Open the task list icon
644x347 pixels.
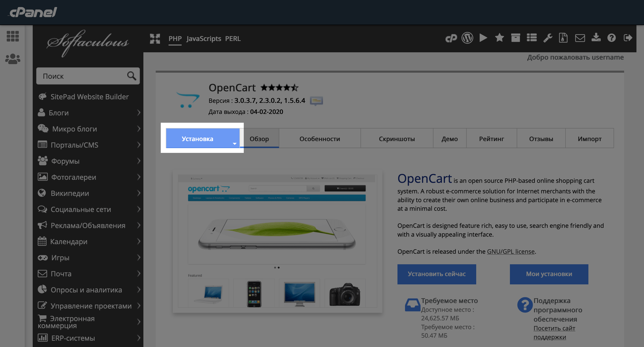(x=532, y=38)
